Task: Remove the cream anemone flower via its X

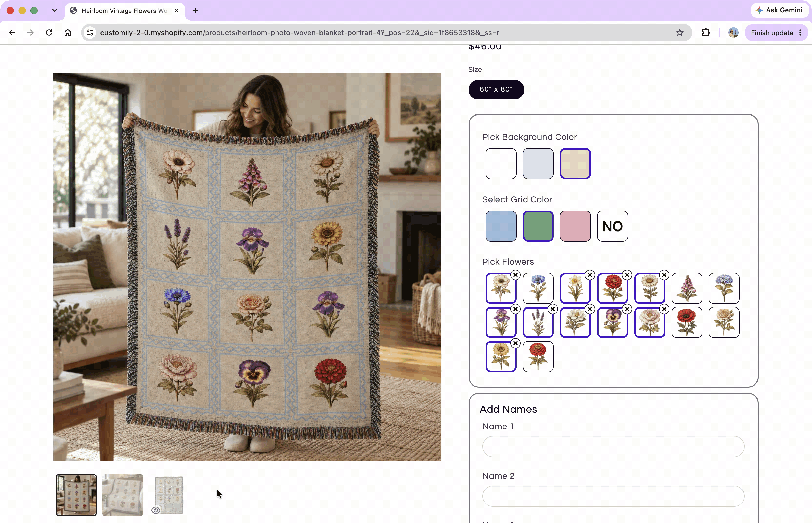Action: point(516,275)
